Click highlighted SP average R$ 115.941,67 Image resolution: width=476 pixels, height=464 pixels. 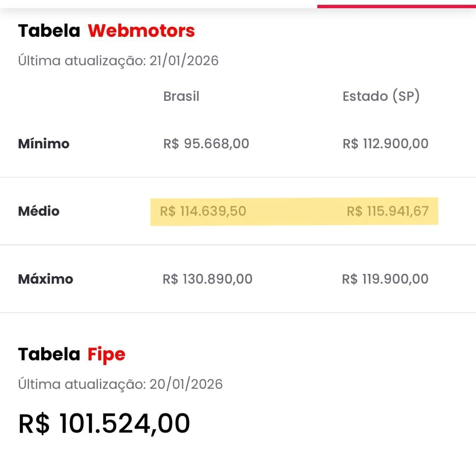click(x=387, y=211)
